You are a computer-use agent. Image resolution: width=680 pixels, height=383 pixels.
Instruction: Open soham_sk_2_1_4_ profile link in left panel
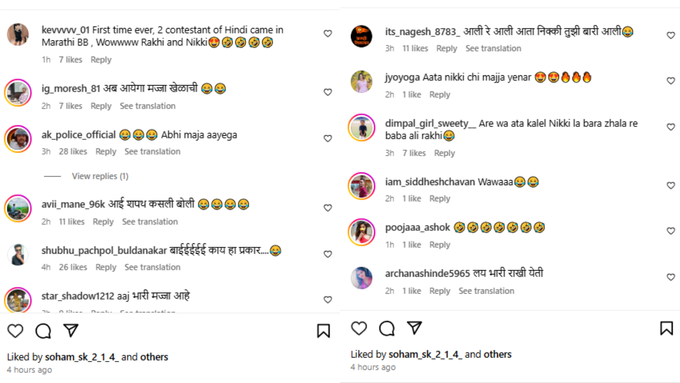tap(82, 357)
